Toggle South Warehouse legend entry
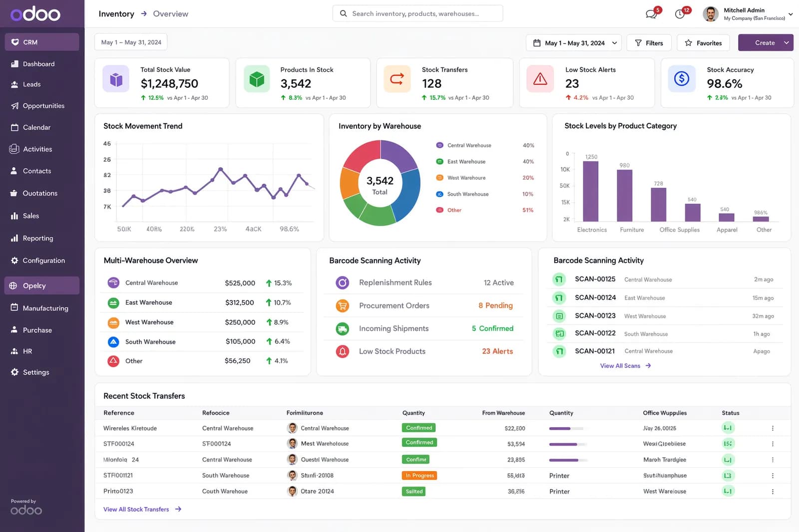This screenshot has width=799, height=532. click(x=462, y=194)
